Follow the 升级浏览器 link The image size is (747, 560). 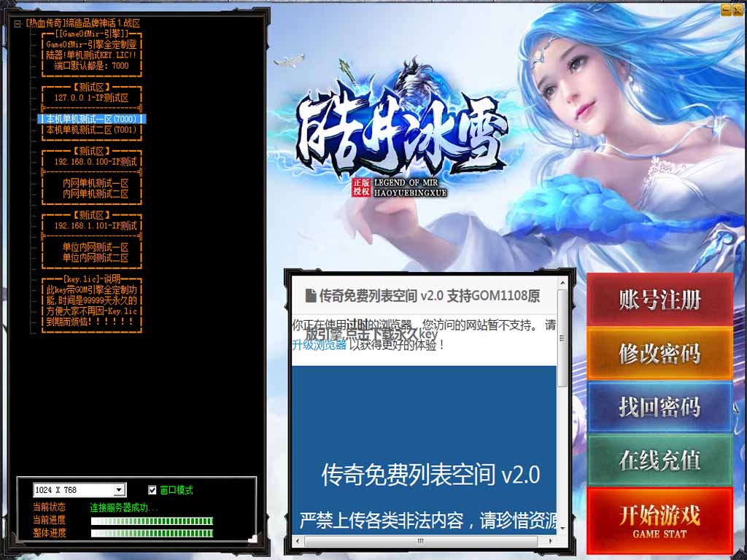click(320, 345)
